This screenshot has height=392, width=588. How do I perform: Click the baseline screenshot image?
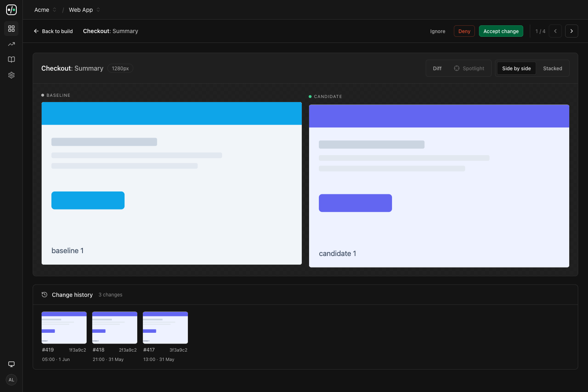click(x=171, y=183)
